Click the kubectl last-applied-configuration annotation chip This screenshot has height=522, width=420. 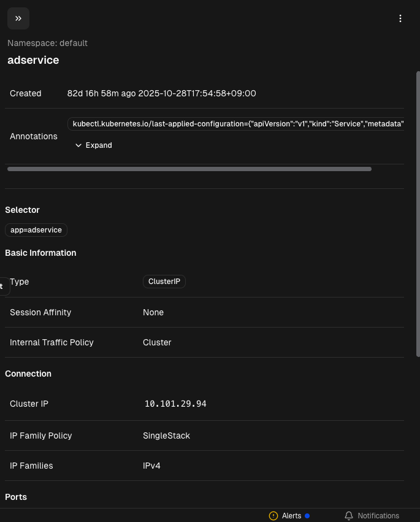coord(236,124)
